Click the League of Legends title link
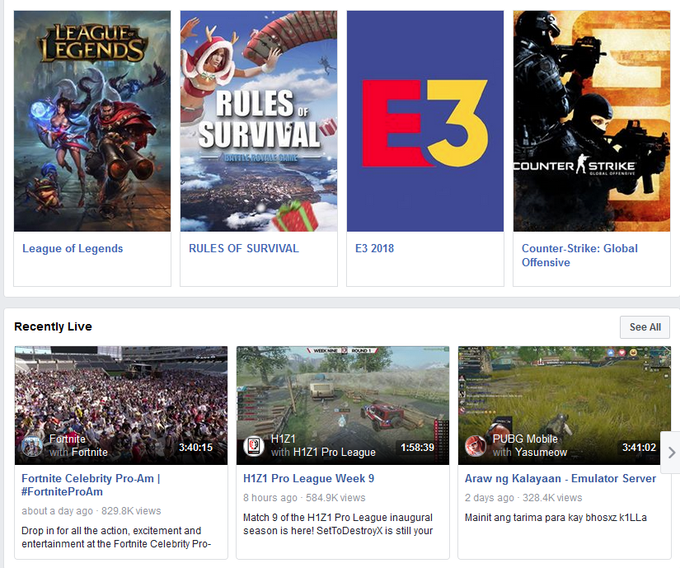This screenshot has height=568, width=680. pyautogui.click(x=73, y=248)
